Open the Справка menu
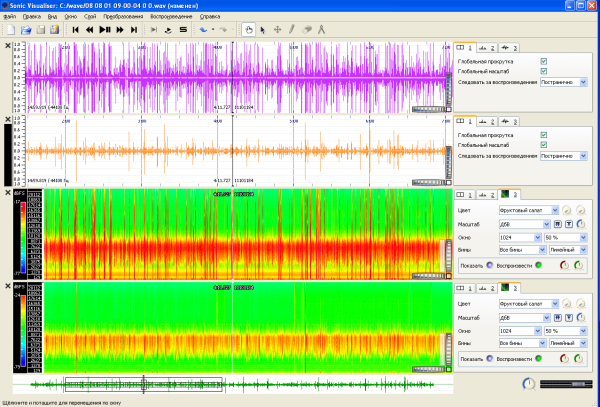The image size is (600, 407). 210,16
